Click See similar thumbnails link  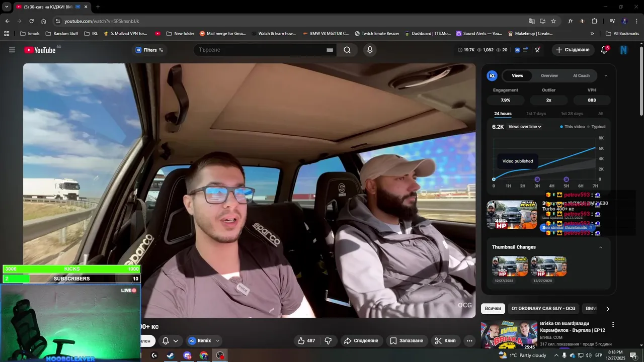(567, 228)
